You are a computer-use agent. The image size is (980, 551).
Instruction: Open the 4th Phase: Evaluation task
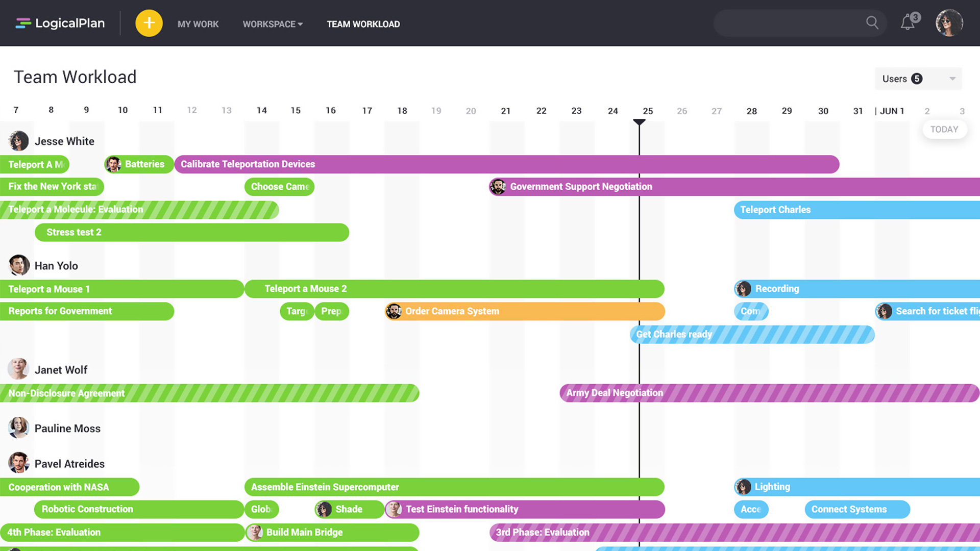[122, 532]
